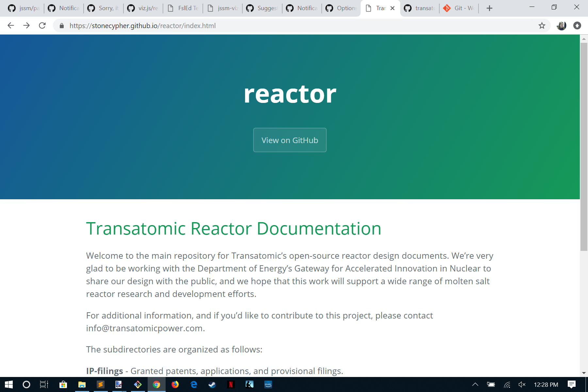
Task: Switch to the Sorry, it GitHub tab
Action: click(x=104, y=8)
